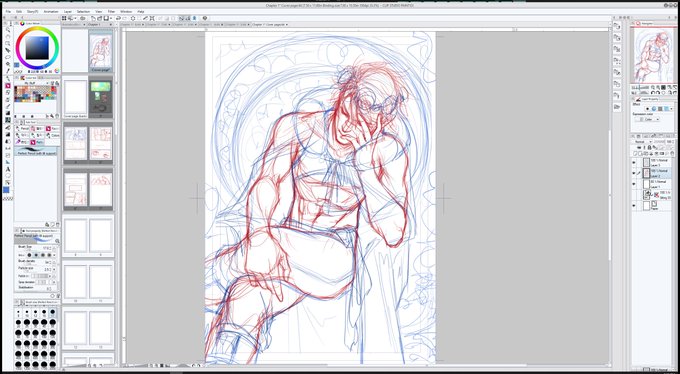Screen dimensions: 680x374
Task: Open the Brush density stepper arrow
Action: [54, 262]
